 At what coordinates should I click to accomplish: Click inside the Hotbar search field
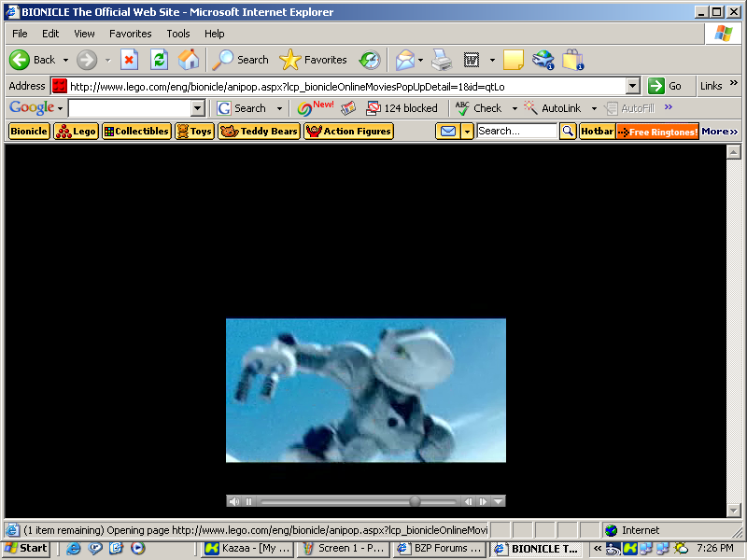point(516,131)
